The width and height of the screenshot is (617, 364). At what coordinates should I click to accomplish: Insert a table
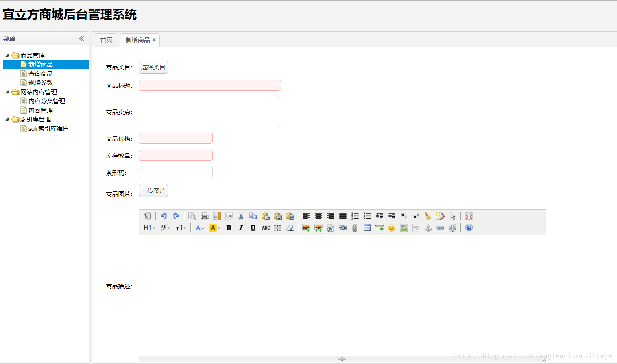(367, 228)
